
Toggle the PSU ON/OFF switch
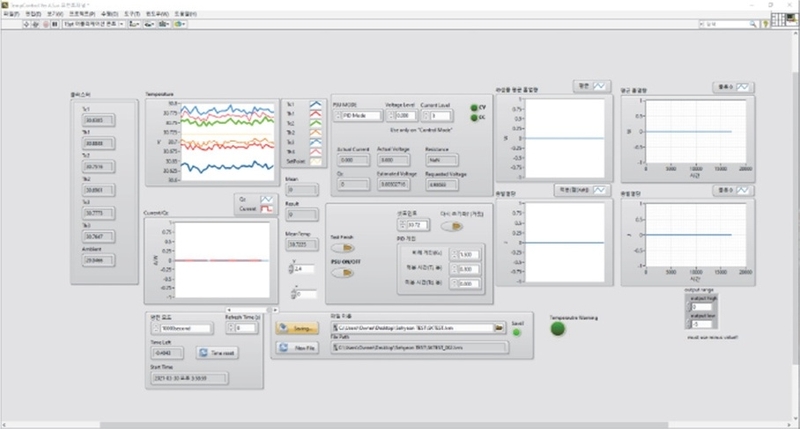point(340,270)
